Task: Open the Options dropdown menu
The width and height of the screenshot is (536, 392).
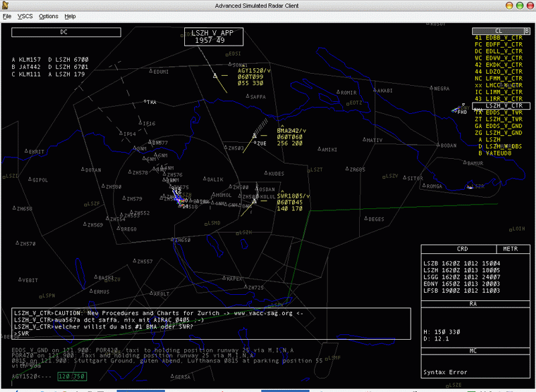Action: click(x=48, y=16)
